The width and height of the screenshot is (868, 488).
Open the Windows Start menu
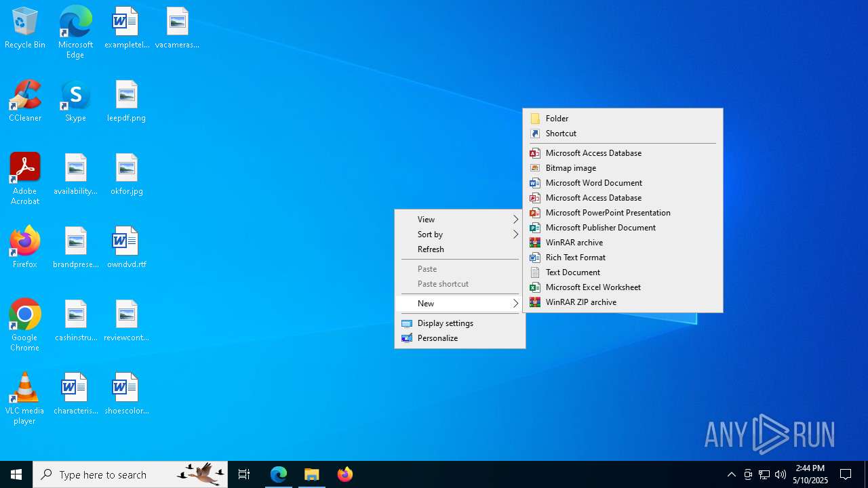(x=16, y=474)
